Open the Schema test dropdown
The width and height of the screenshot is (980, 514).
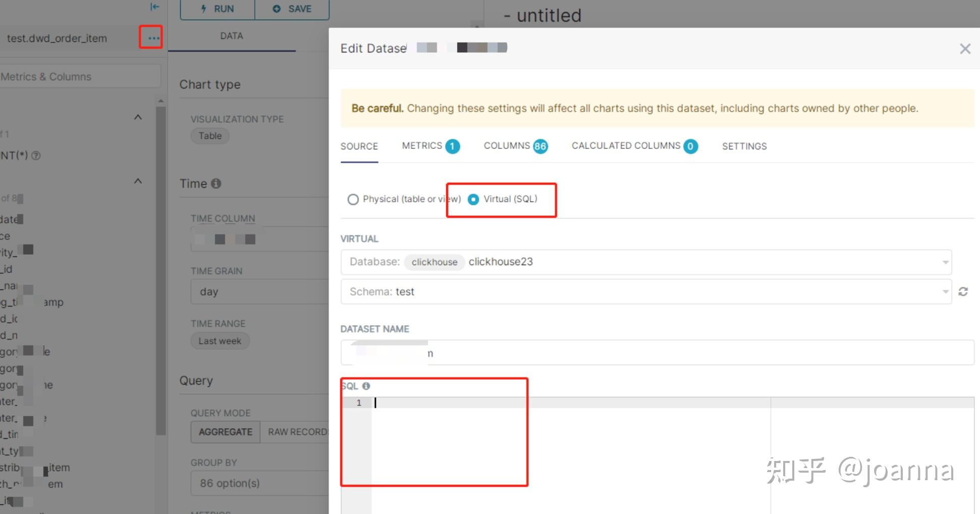pos(646,292)
